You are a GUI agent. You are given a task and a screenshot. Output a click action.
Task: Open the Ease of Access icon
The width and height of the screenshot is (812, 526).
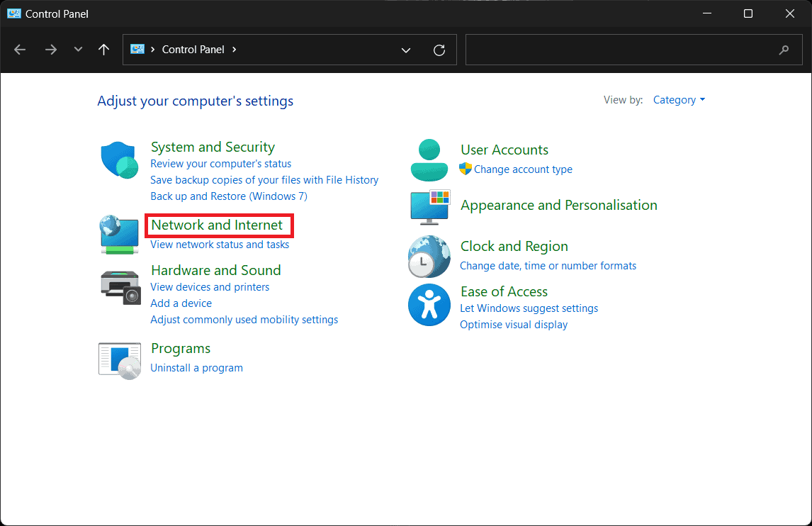[429, 306]
